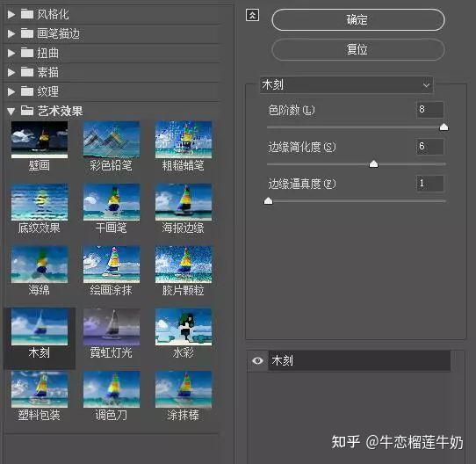This screenshot has height=464, width=476.
Task: Click the 边缘逼真度 slider handle
Action: tap(268, 201)
